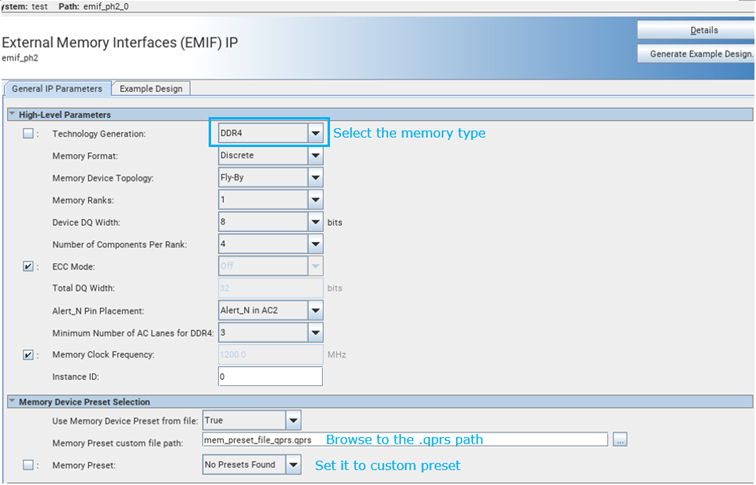Toggle the Memory Preset checkbox
756x485 pixels.
[x=28, y=465]
